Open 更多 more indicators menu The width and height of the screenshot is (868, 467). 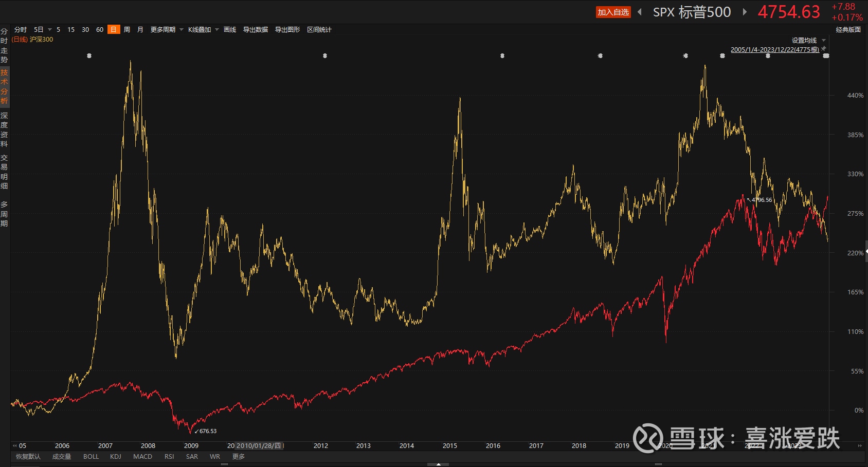[239, 456]
